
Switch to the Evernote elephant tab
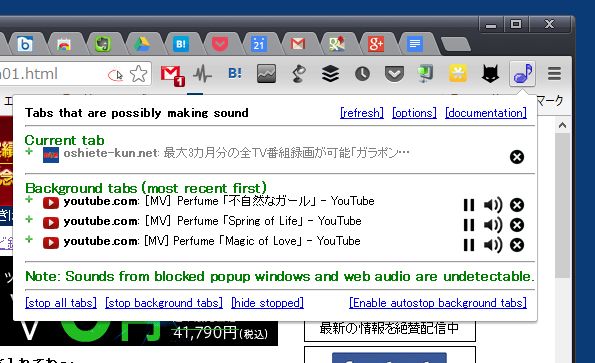[x=103, y=44]
